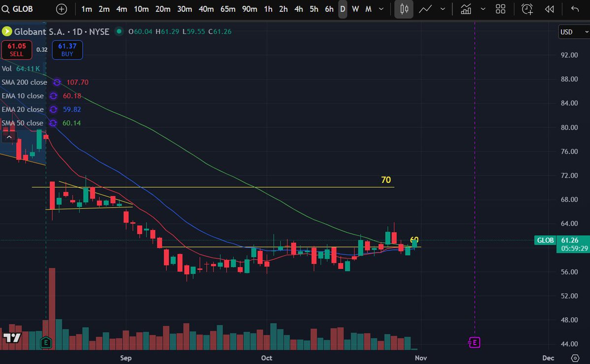Click the plus icon beside the GLOB symbol
Screen dimensions: 590x364
pos(61,9)
